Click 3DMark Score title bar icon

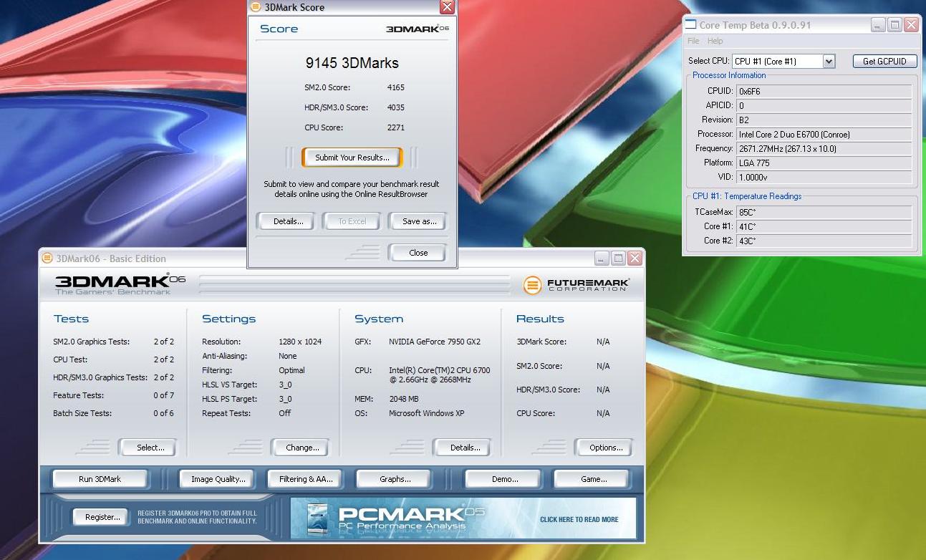click(x=256, y=7)
